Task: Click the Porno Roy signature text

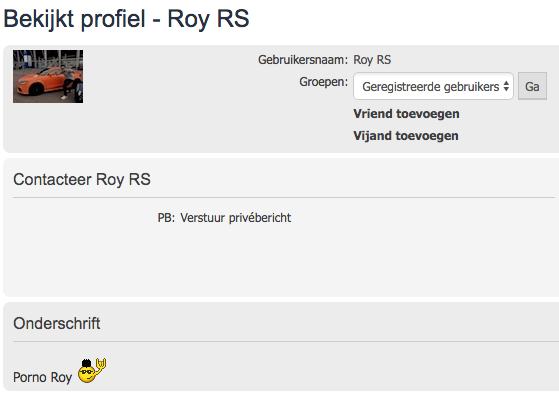Action: [x=42, y=377]
